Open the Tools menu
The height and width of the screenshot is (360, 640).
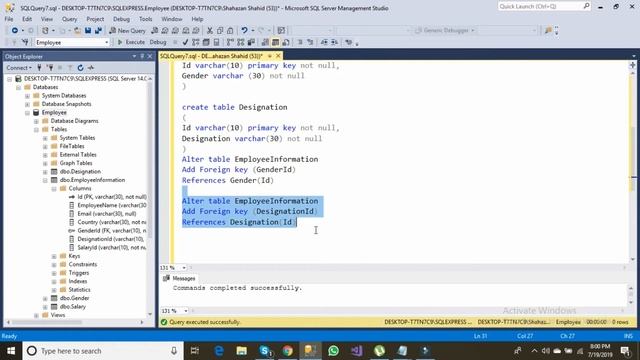click(146, 19)
